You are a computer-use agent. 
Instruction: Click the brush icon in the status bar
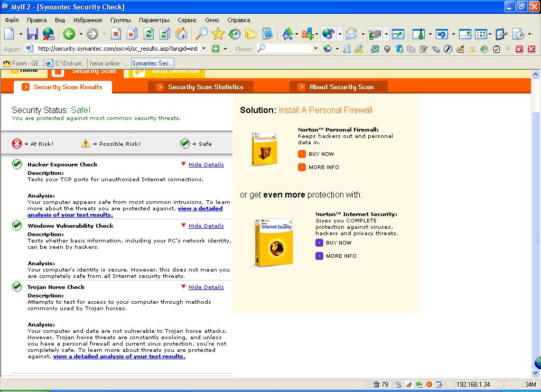[x=409, y=385]
